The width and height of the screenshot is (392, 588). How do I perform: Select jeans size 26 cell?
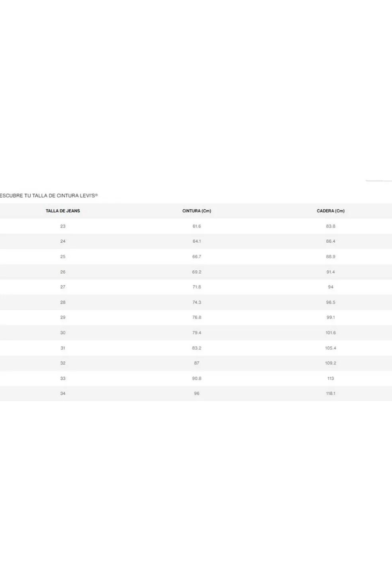point(63,272)
